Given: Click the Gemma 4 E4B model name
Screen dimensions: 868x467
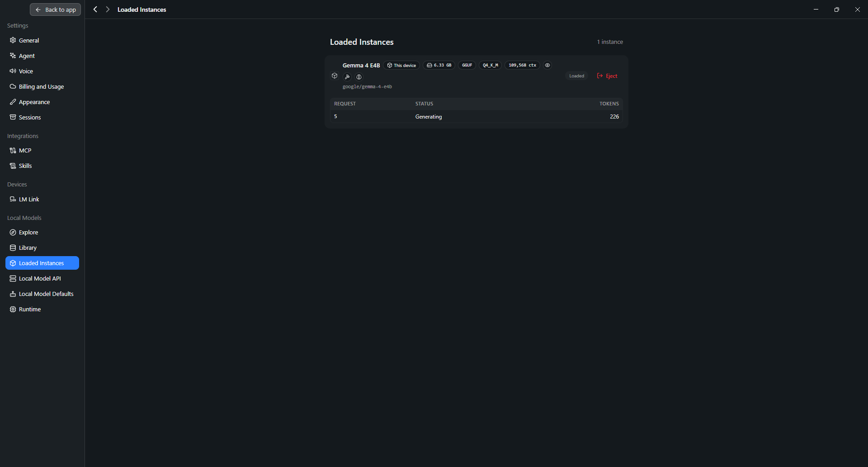Looking at the screenshot, I should (361, 65).
